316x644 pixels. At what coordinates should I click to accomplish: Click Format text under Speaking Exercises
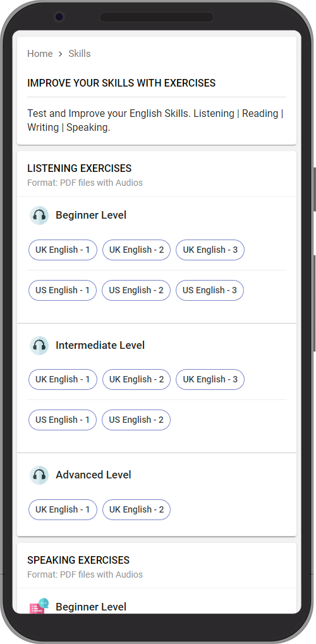click(x=85, y=574)
